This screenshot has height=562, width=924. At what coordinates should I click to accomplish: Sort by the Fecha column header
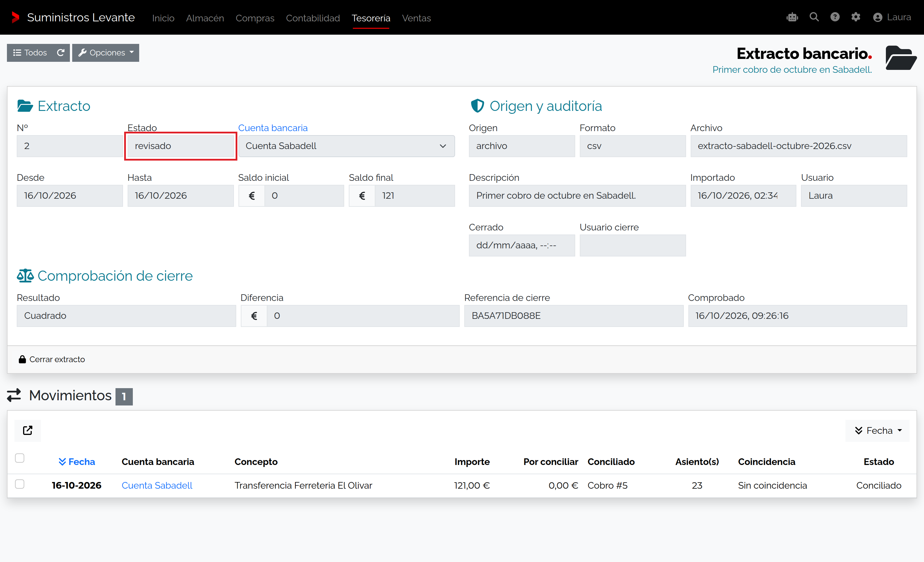pos(77,461)
